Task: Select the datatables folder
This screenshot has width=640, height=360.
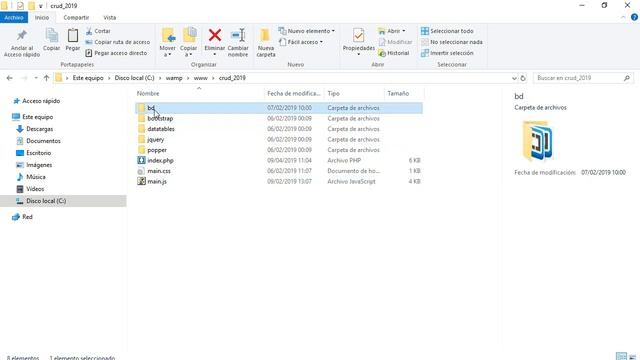Action: click(279, 129)
